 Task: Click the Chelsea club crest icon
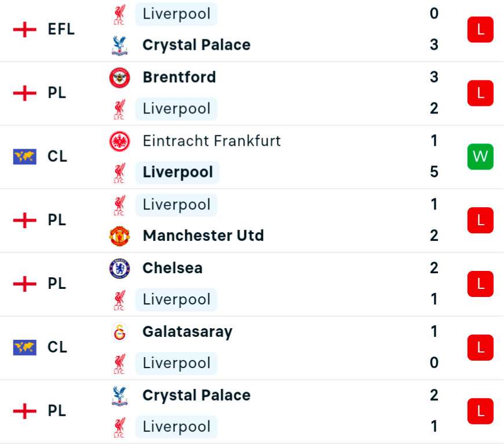pos(120,268)
